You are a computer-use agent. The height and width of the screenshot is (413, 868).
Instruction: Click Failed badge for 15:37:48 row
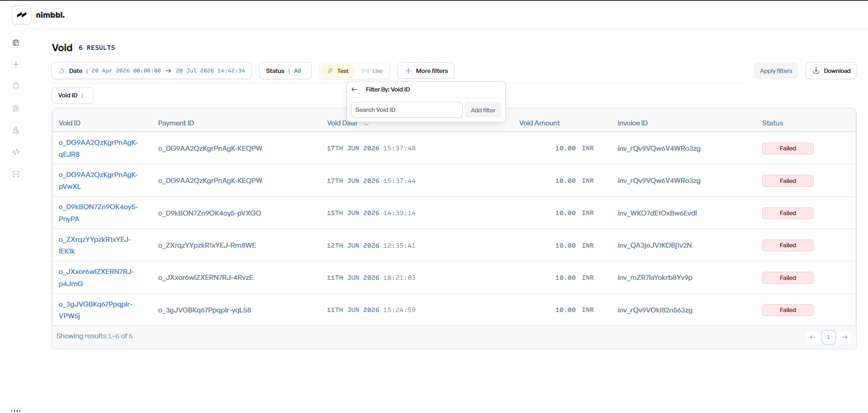(x=787, y=149)
